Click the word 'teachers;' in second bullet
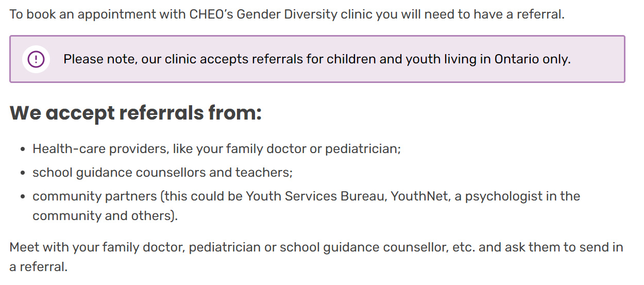 [x=264, y=172]
